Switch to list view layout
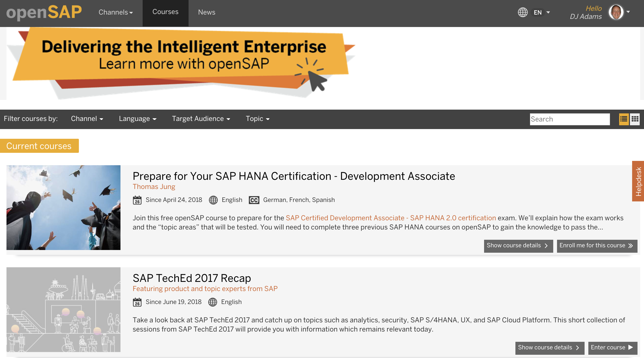The image size is (644, 358). point(624,119)
